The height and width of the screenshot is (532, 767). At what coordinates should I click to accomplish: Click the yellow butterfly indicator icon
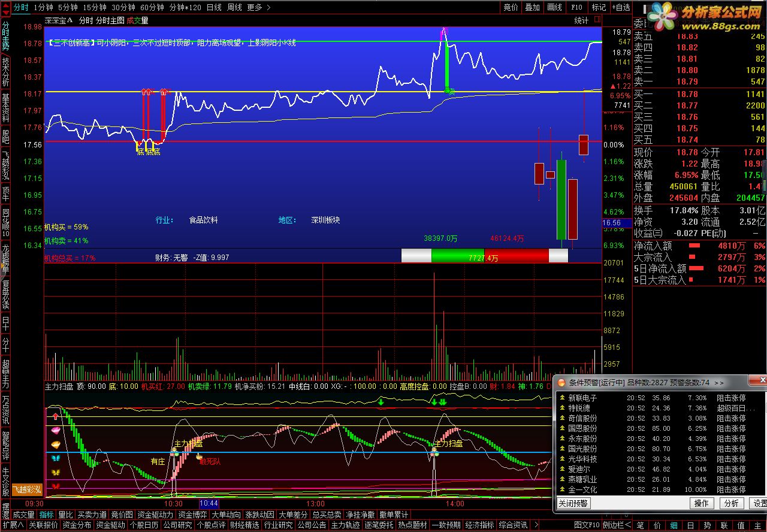[56, 472]
